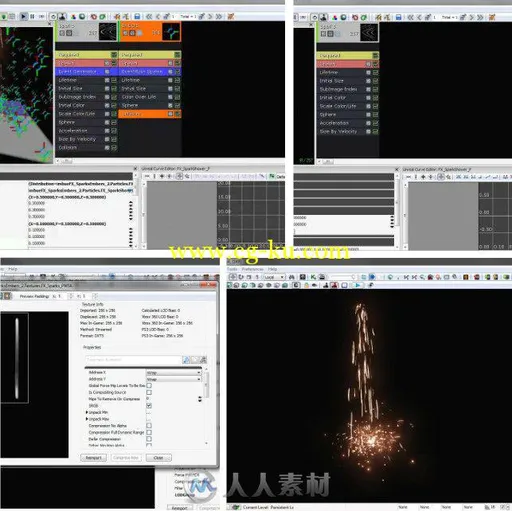Open Kismet using the K toolbar icon
512x511 pixels.
tap(313, 277)
